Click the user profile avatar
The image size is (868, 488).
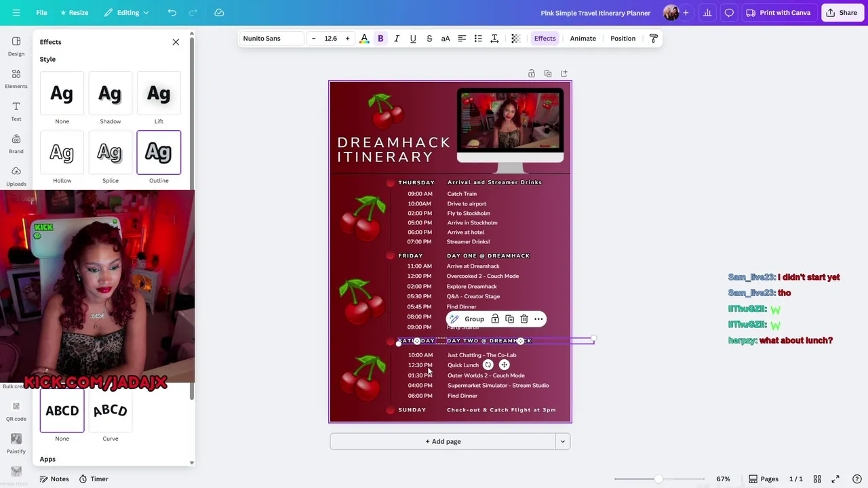tap(671, 13)
